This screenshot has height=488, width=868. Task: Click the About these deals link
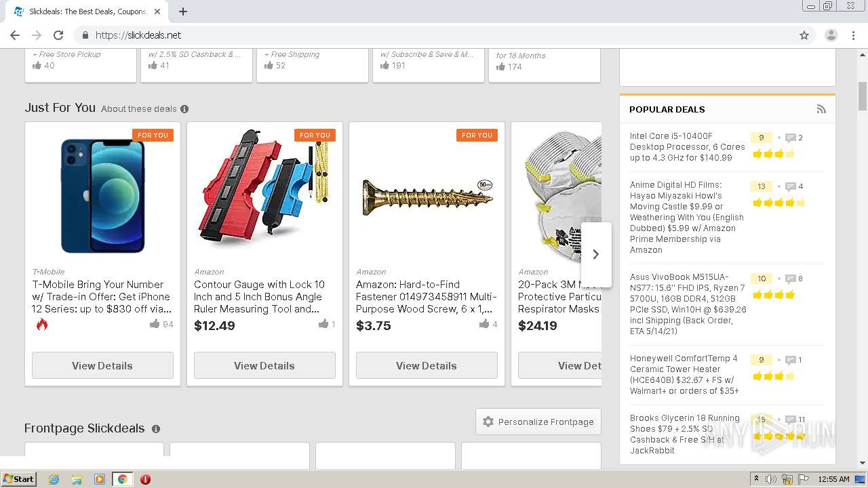tap(138, 109)
